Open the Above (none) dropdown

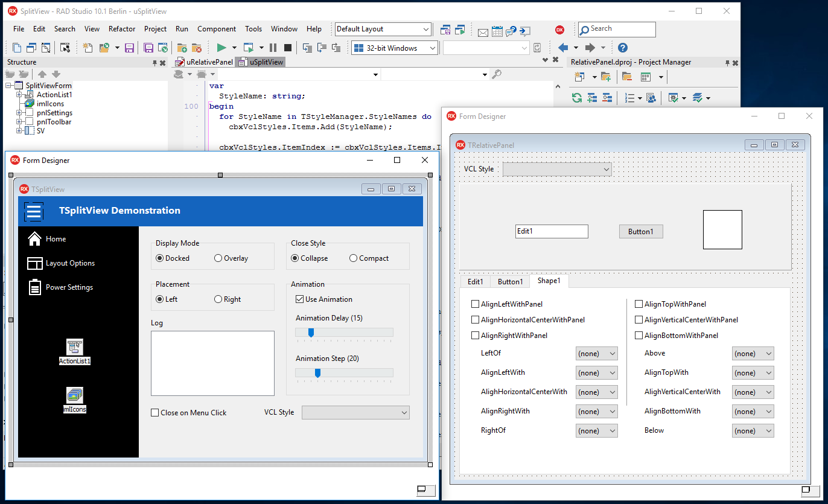click(x=753, y=354)
